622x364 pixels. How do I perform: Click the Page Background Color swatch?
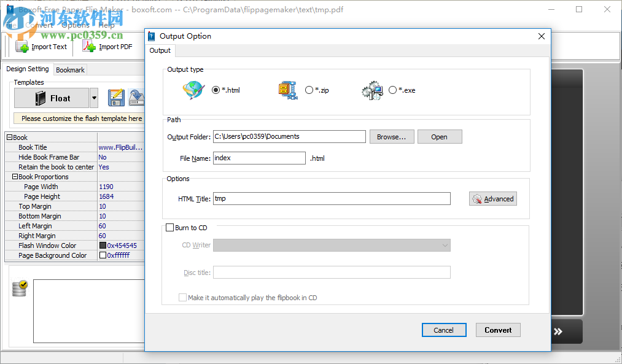103,255
